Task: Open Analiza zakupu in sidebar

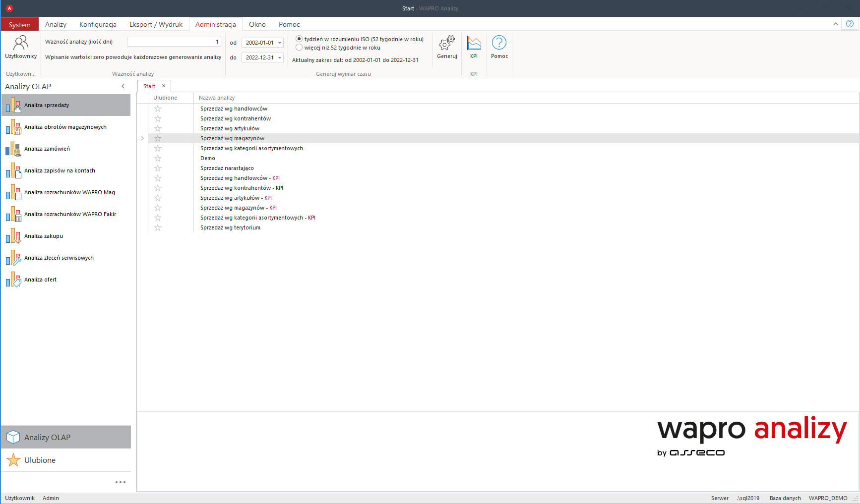Action: click(x=66, y=236)
